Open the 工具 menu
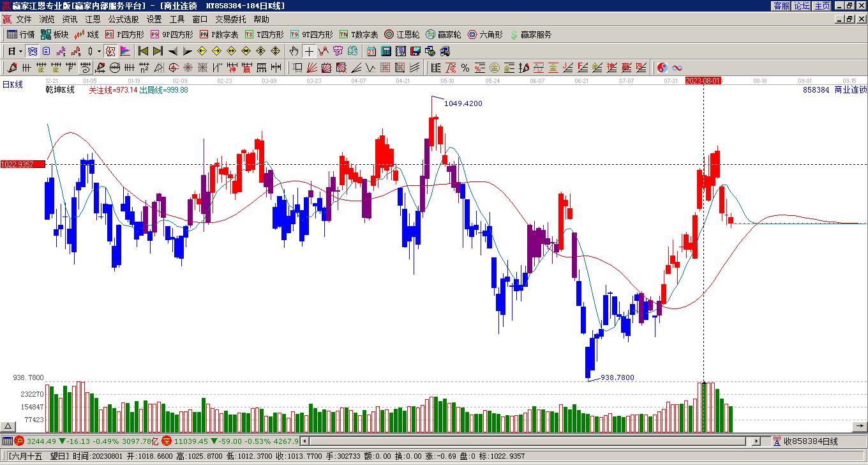Viewport: 868px width, 465px height. coord(177,19)
